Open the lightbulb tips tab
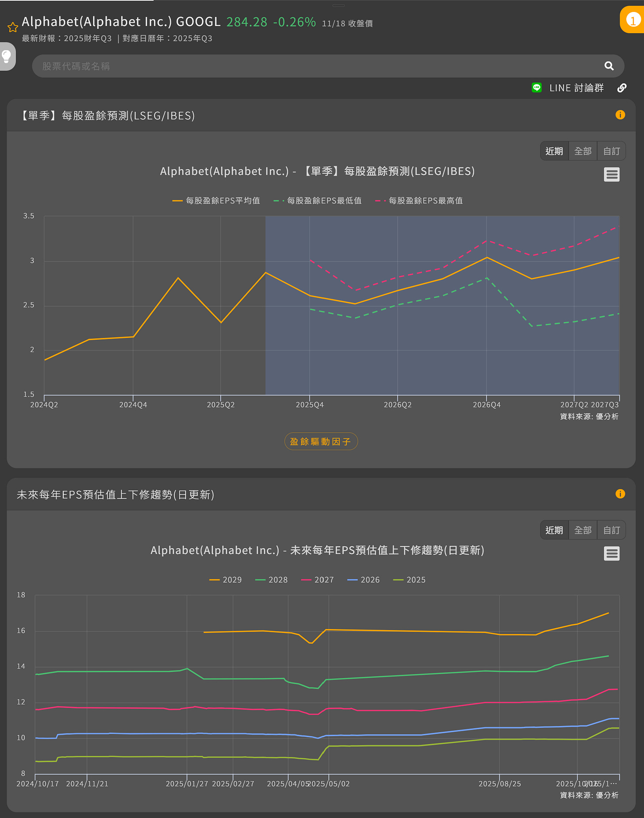The image size is (644, 818). coord(7,56)
